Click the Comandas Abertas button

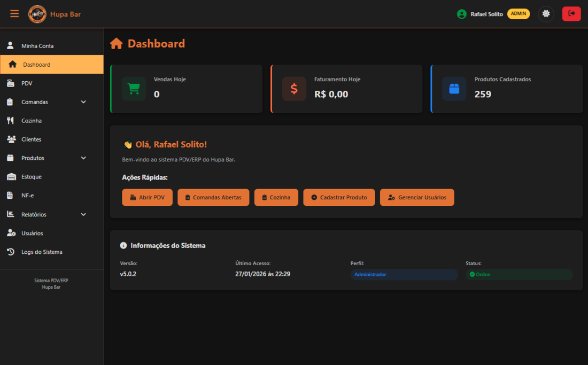tap(213, 198)
